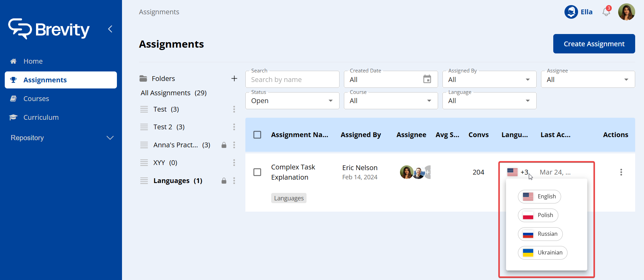
Task: Open the Created Date calendar picker
Action: pyautogui.click(x=427, y=79)
